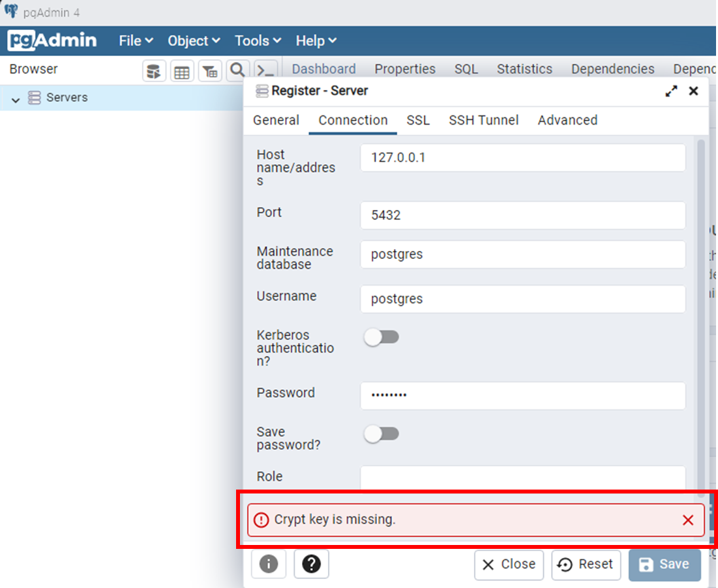The width and height of the screenshot is (718, 588).
Task: Switch to the SSL tab
Action: [x=418, y=120]
